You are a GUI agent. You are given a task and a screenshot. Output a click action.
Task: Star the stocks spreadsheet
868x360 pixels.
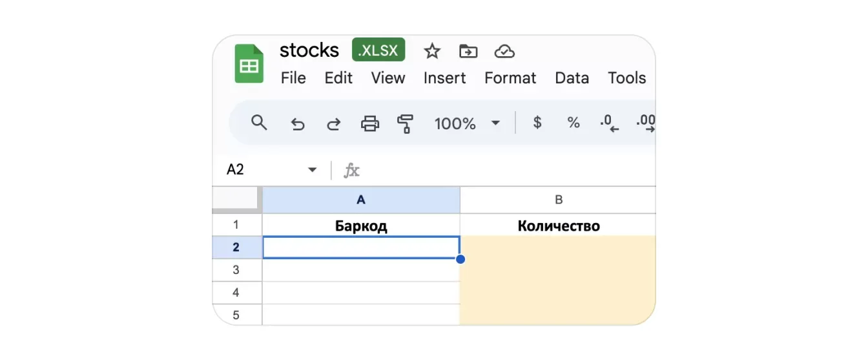[x=431, y=51]
